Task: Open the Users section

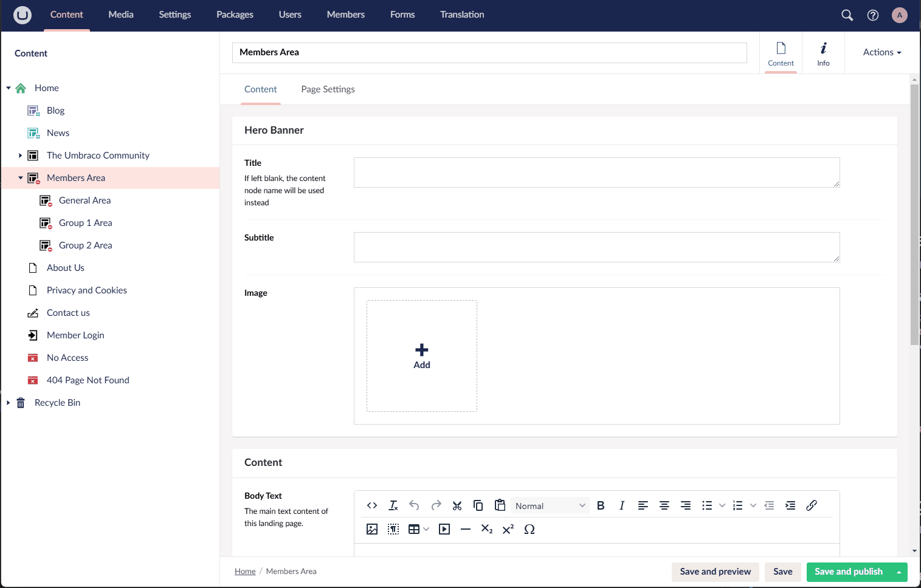Action: coord(290,15)
